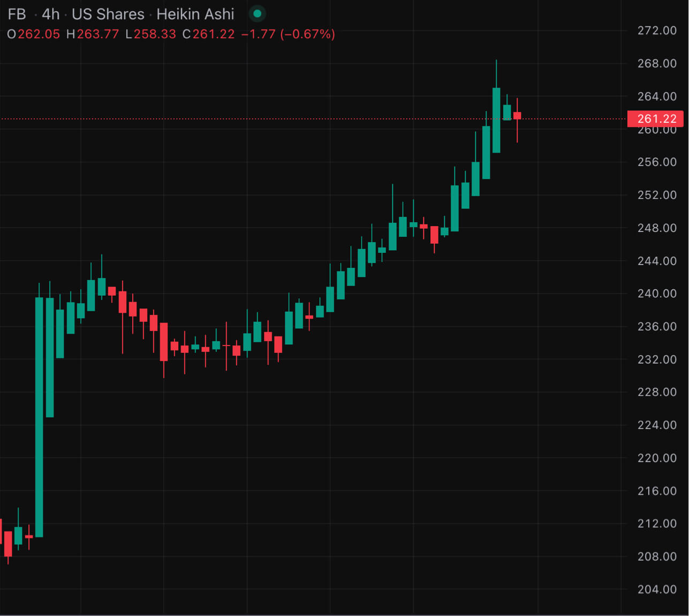Screen dimensions: 689x616
Task: Click the 228.00 price axis label
Action: (657, 392)
